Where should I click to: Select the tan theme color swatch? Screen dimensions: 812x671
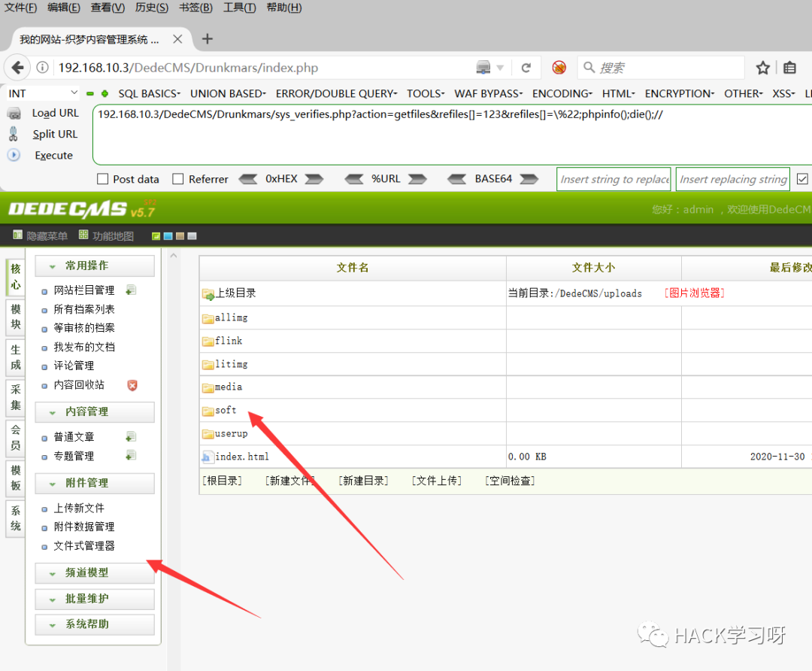pyautogui.click(x=180, y=236)
